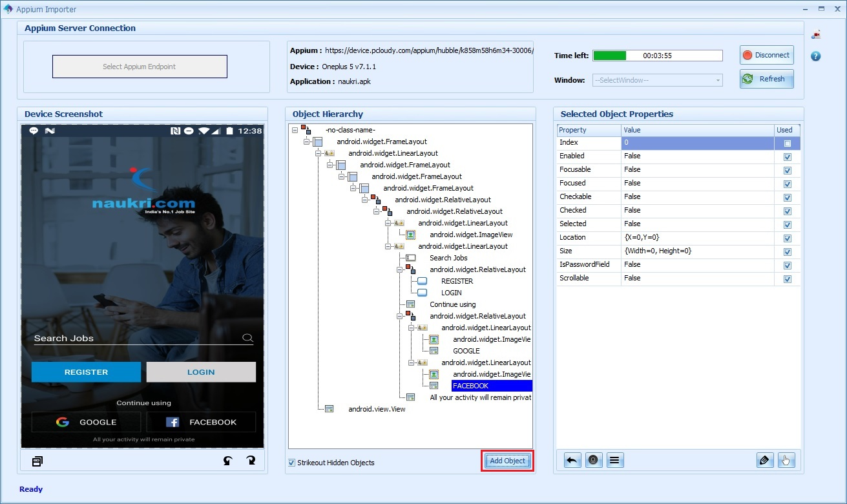Click the screenshot windows icon below device

[37, 461]
